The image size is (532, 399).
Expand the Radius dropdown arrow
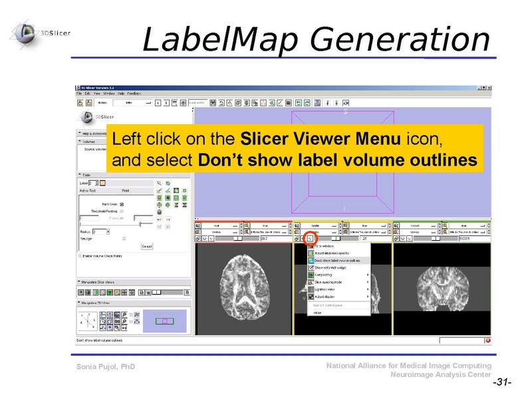[108, 232]
